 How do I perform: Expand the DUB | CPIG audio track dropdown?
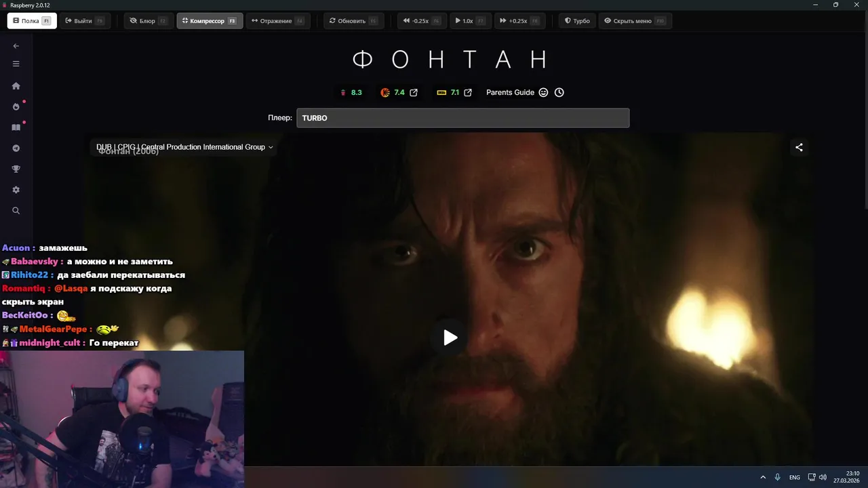coord(184,147)
